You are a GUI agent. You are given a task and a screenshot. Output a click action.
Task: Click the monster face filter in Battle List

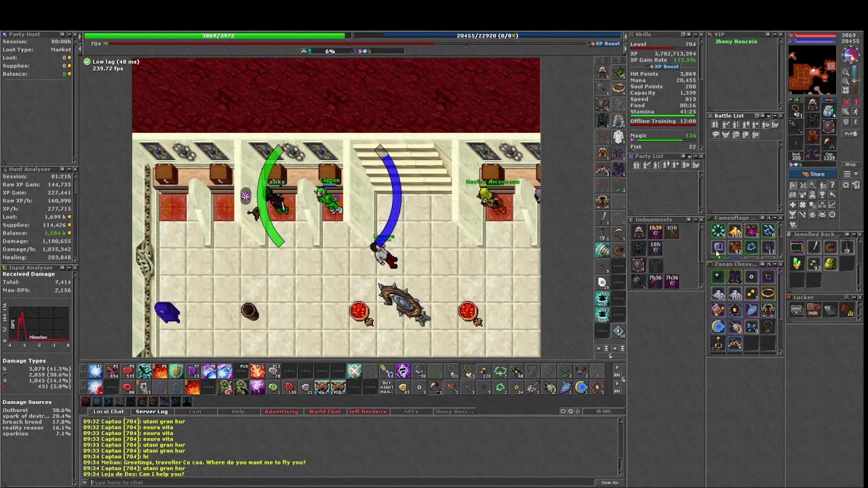[726, 134]
